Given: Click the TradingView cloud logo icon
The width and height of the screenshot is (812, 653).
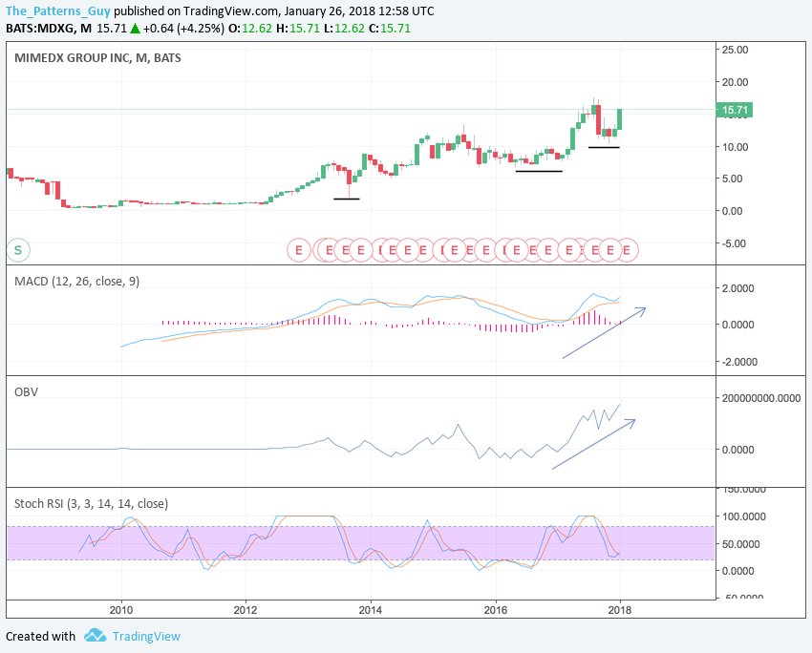Looking at the screenshot, I should pos(95,636).
